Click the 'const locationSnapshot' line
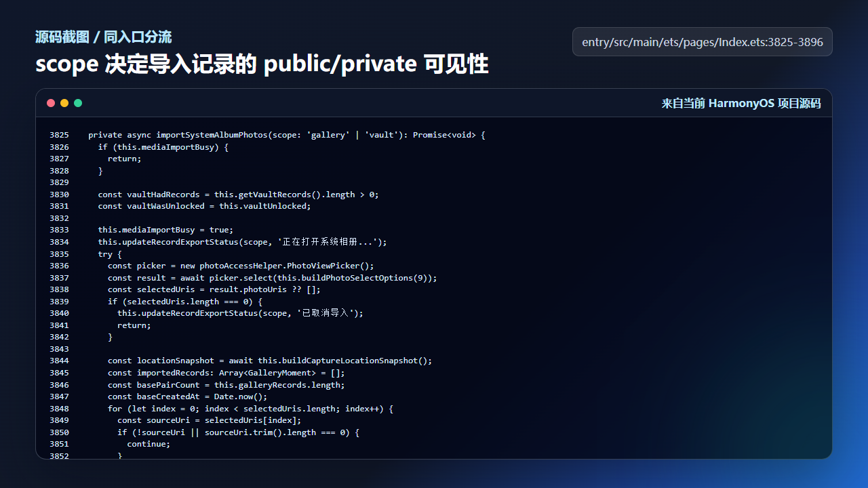The width and height of the screenshot is (868, 488). pos(270,361)
